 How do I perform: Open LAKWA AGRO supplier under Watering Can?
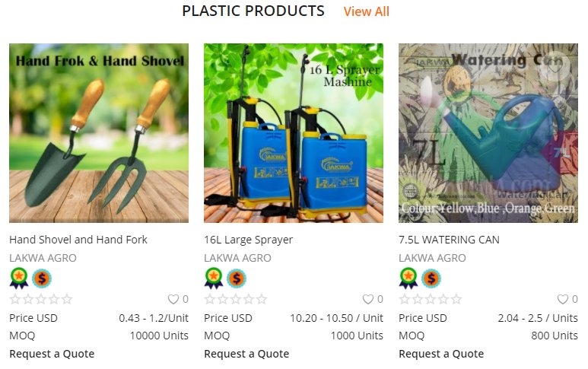tap(432, 258)
